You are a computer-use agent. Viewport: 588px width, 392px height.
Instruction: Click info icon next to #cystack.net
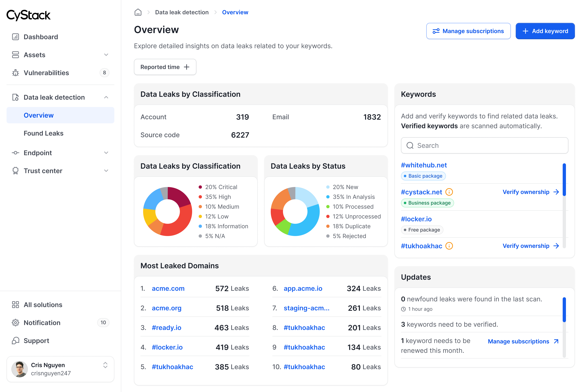(449, 192)
